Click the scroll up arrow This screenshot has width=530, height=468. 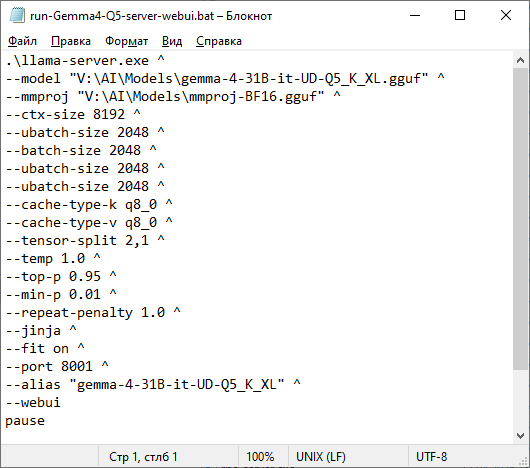(x=520, y=60)
